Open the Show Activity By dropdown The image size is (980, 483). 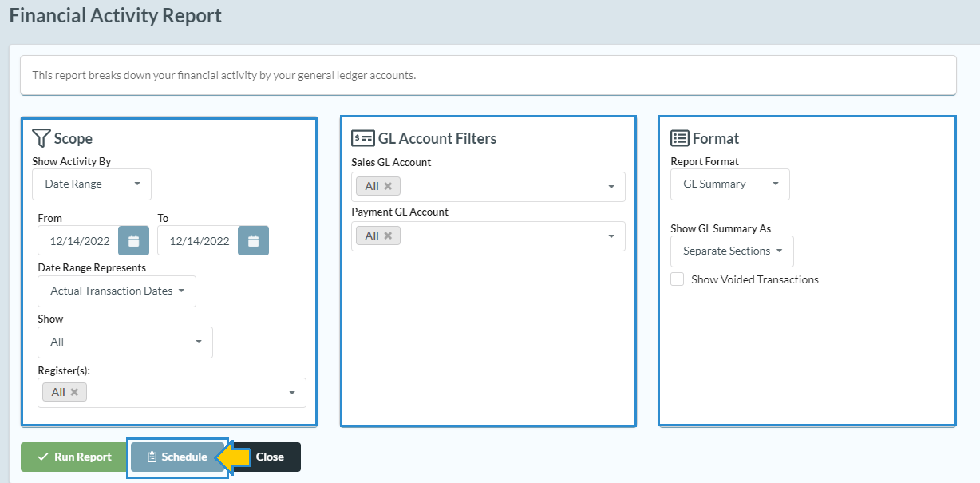pos(92,184)
